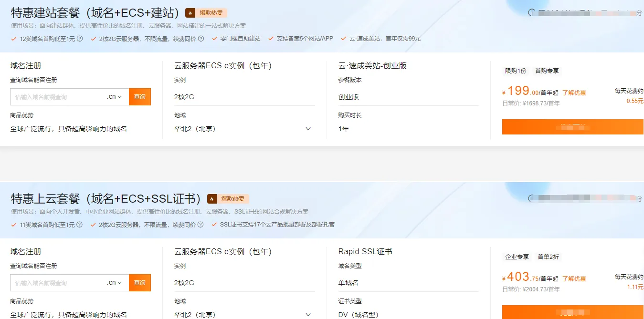Click orange purchase button under ¥199.00 price
Image resolution: width=644 pixels, height=319 pixels.
click(x=573, y=127)
